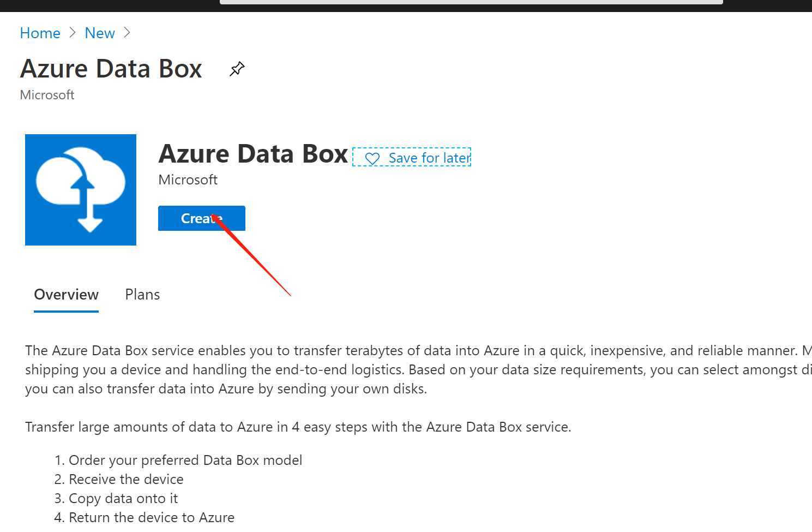Click Microsoft label under page title
This screenshot has height=532, width=812.
coord(47,95)
